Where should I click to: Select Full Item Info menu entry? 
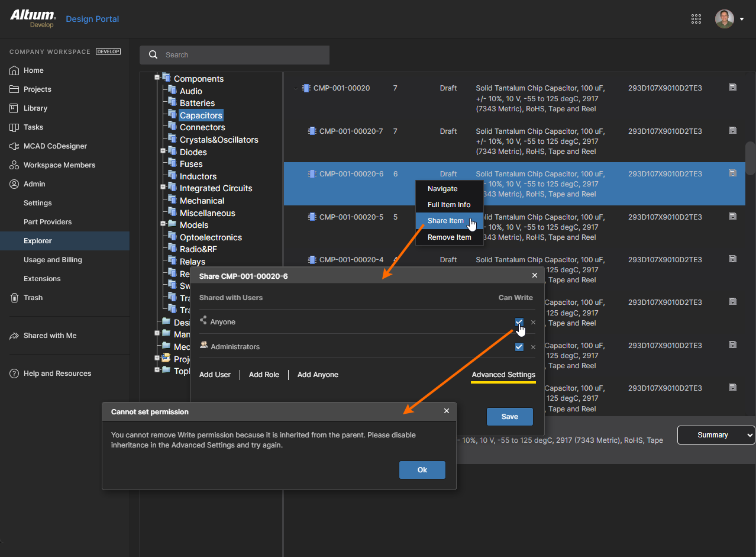coord(449,205)
